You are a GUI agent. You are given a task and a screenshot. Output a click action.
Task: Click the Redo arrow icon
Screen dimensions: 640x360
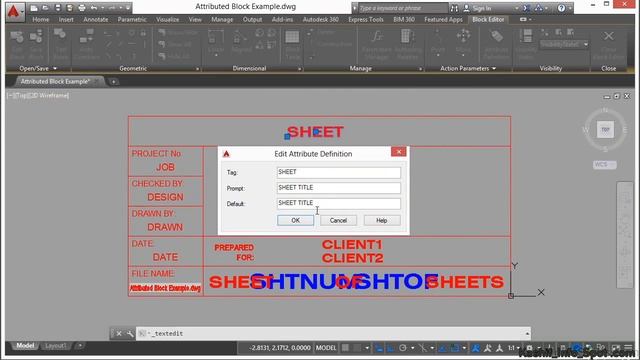point(111,8)
